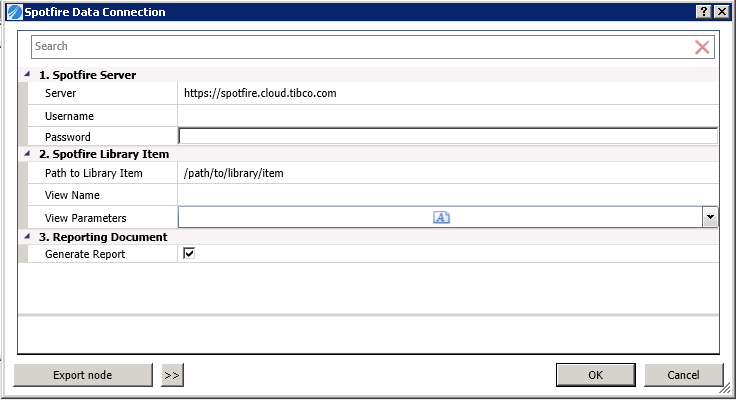Image resolution: width=736 pixels, height=400 pixels.
Task: Click the Username value field
Action: [448, 115]
